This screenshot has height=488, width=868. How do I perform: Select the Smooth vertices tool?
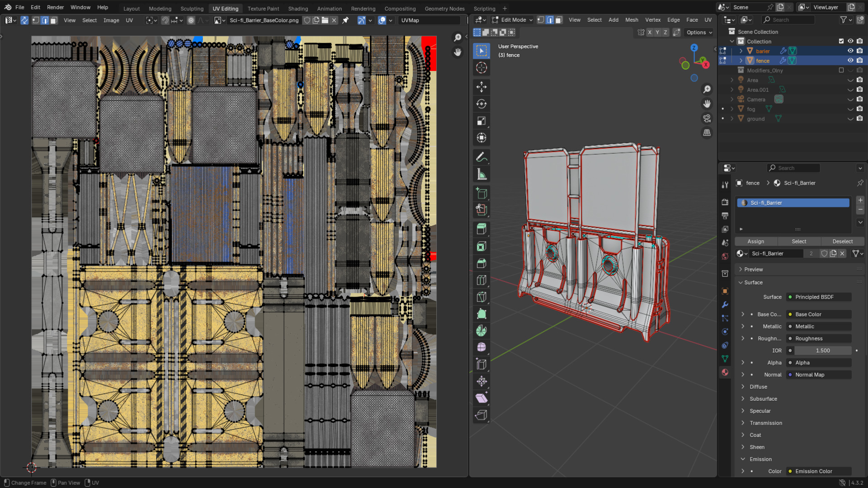(x=481, y=347)
